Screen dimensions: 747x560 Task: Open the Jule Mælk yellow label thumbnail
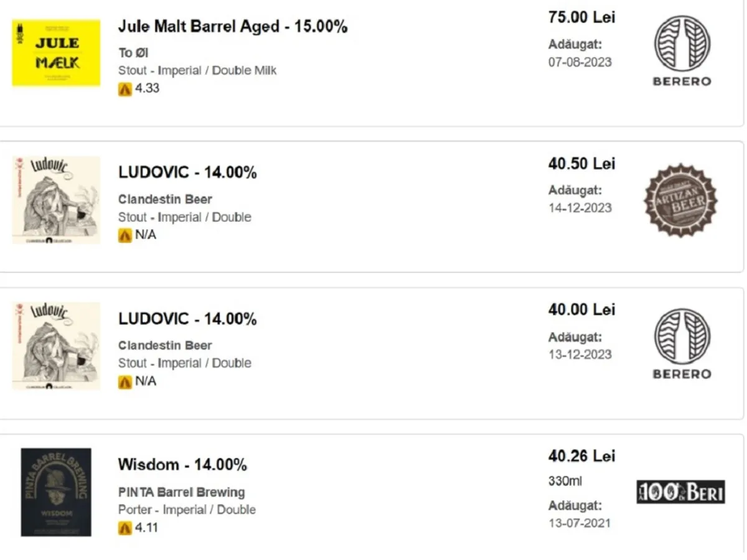point(56,53)
